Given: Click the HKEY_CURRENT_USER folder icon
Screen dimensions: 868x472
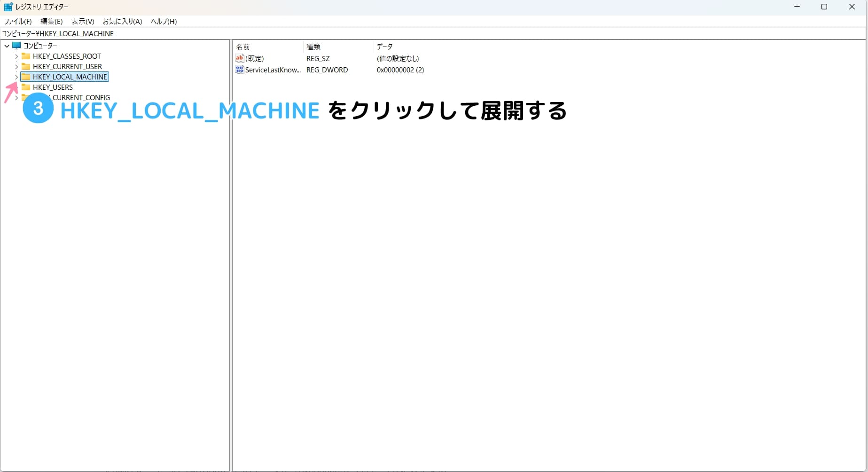Looking at the screenshot, I should click(x=26, y=66).
